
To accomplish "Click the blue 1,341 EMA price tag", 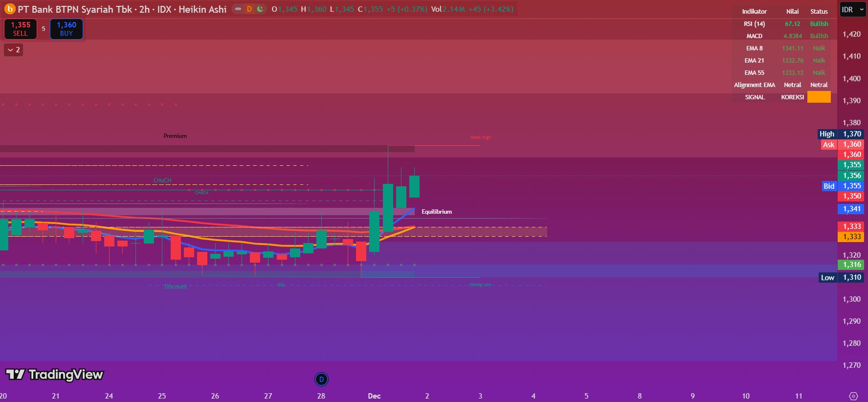I will tap(851, 209).
